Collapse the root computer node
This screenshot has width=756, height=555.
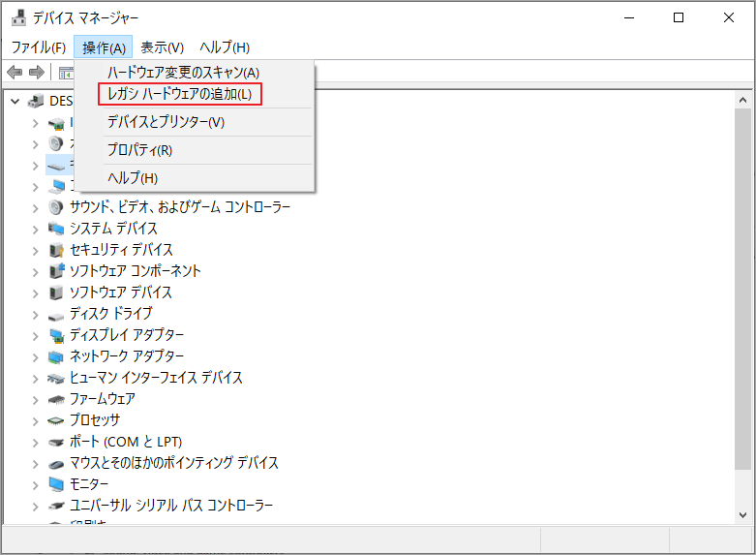tap(15, 101)
